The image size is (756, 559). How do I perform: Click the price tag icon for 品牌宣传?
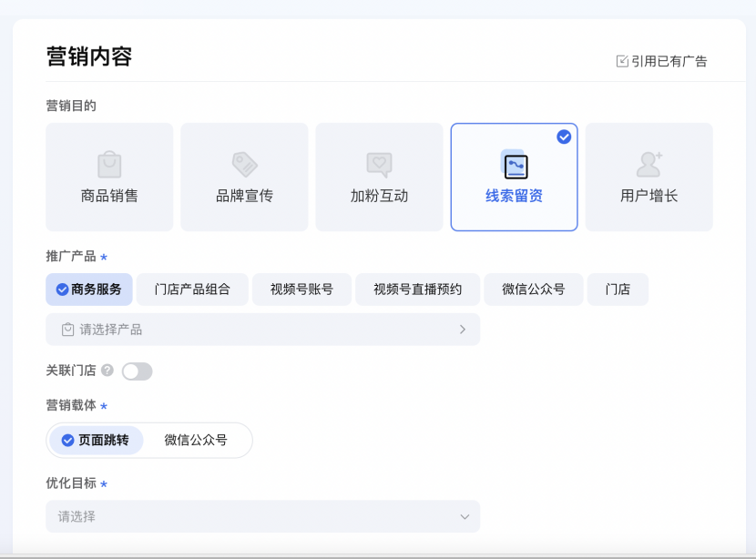(244, 165)
